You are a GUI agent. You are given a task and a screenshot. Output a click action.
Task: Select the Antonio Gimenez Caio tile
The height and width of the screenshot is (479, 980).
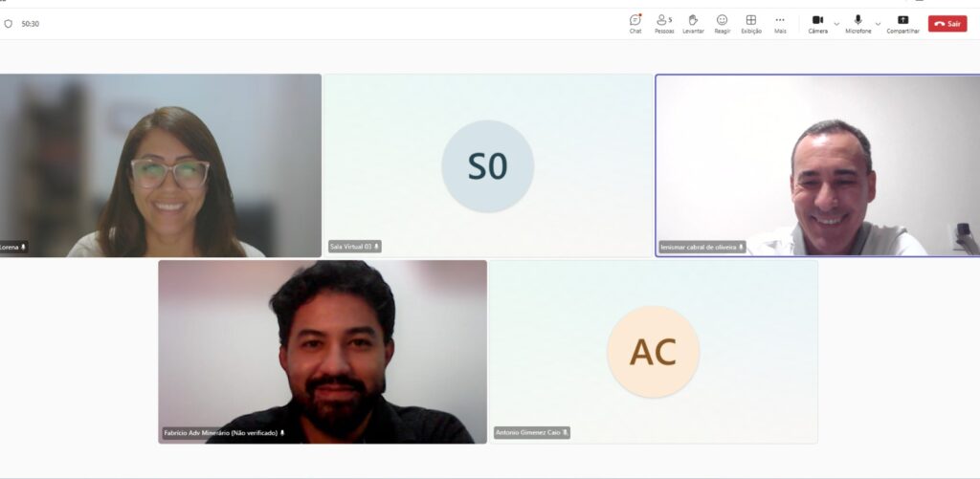click(x=654, y=352)
